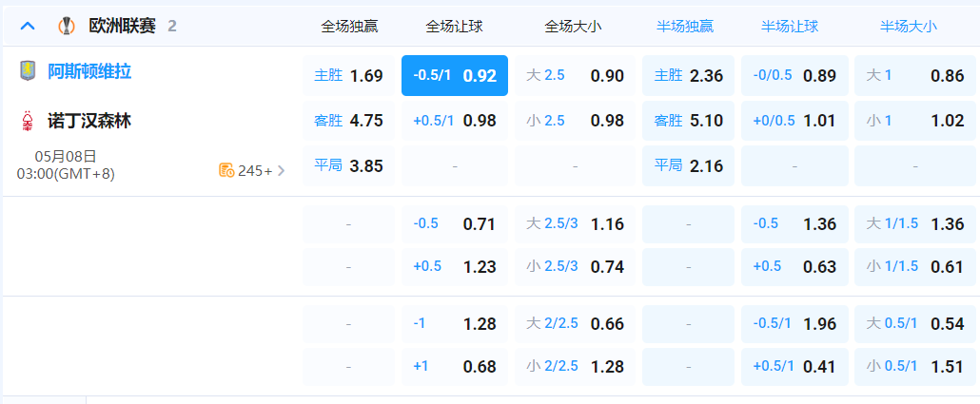Bet on 小 2/2.5 at 1.28
This screenshot has height=404, width=980.
(575, 367)
